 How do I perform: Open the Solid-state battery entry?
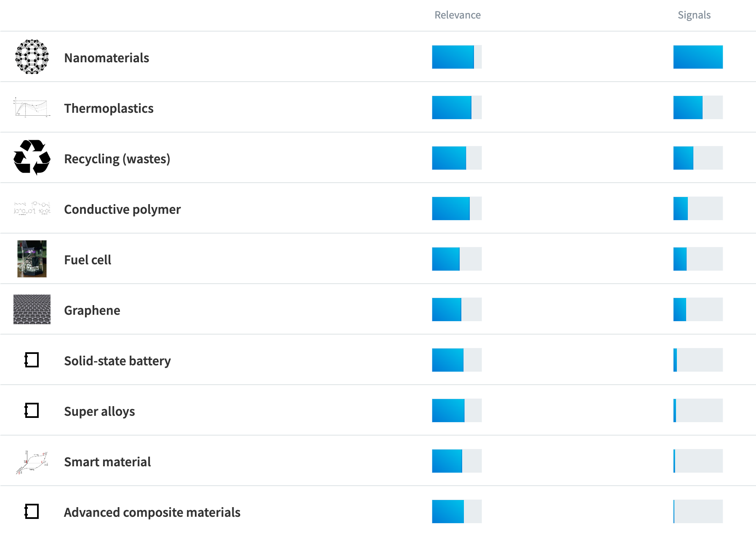coord(117,360)
